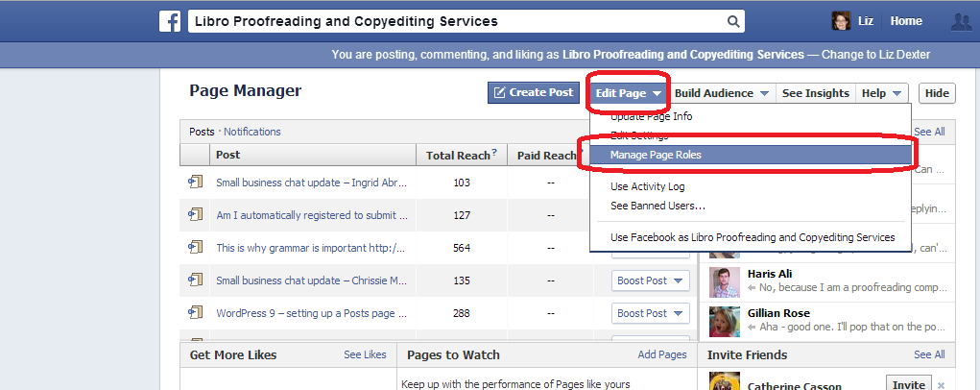The image size is (980, 390).
Task: Click the Facebook logo icon
Action: click(x=171, y=21)
